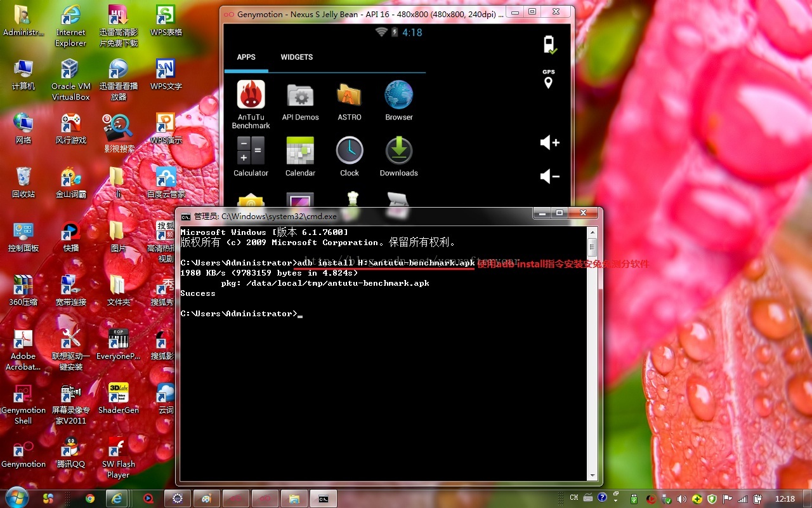The width and height of the screenshot is (812, 508).
Task: Select Adobe Acrobat desktop shortcut
Action: [x=23, y=350]
